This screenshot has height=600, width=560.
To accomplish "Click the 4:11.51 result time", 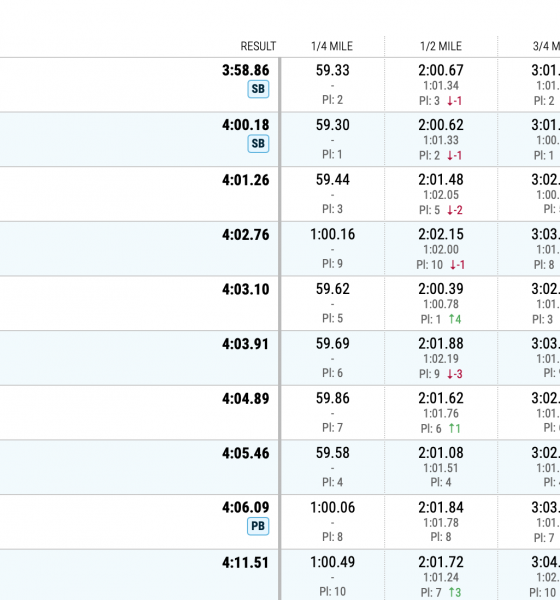I will click(246, 562).
